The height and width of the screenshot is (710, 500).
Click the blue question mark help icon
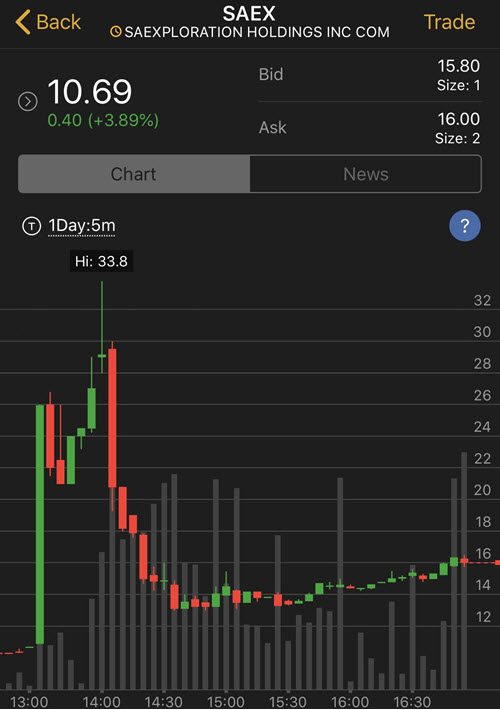465,225
